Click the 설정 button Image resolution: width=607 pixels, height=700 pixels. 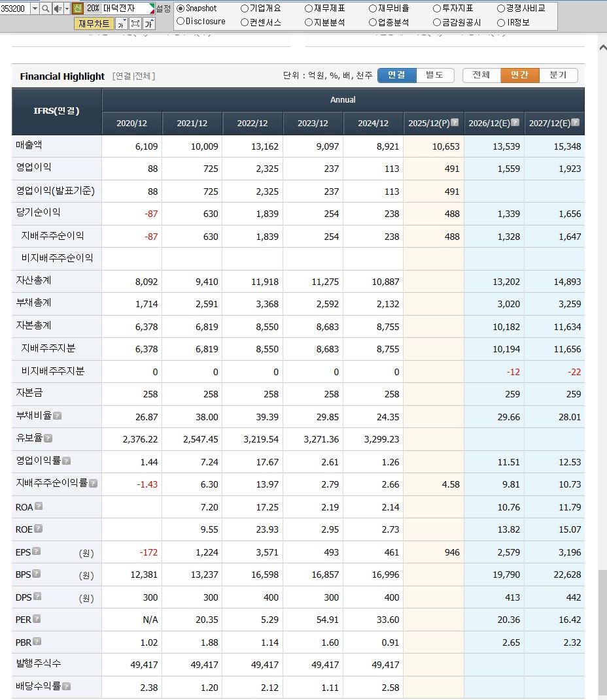(x=164, y=8)
